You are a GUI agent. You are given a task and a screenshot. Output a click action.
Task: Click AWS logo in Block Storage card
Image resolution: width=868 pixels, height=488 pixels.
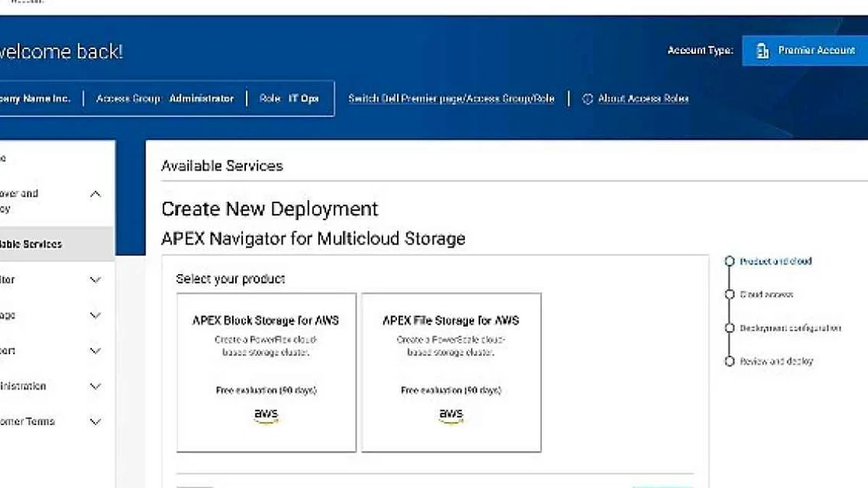tap(266, 416)
